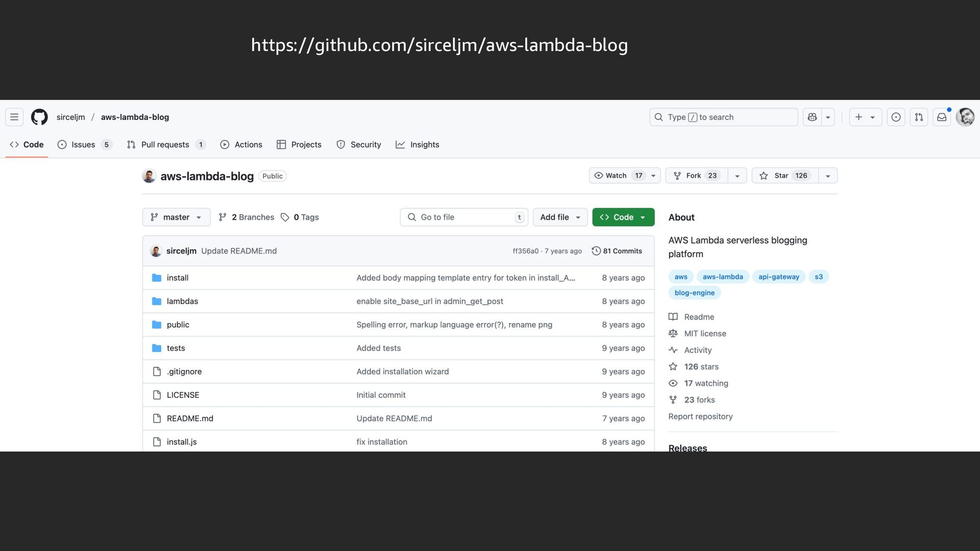Click the GitHub octocat logo
The image size is (980, 551).
[x=39, y=117]
